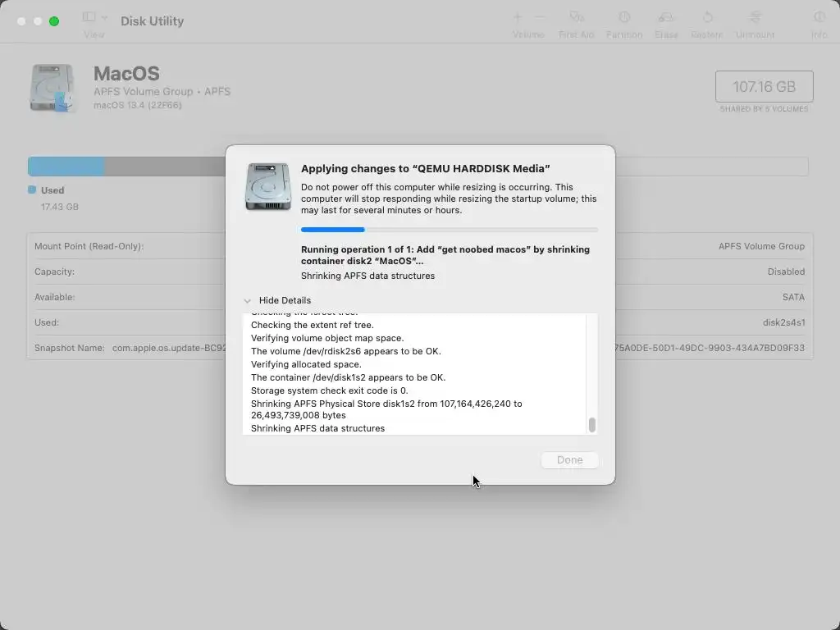The image size is (840, 630).
Task: Click the '17.43 GB' used value
Action: 59,207
